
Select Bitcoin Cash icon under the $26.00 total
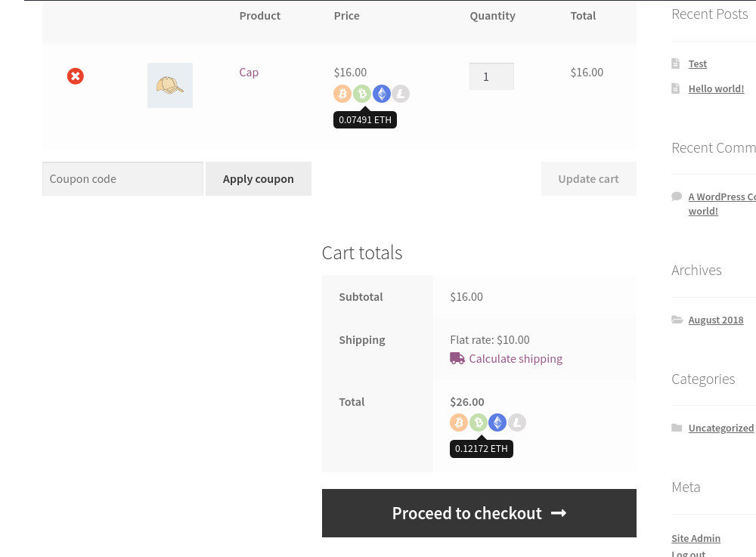tap(478, 422)
